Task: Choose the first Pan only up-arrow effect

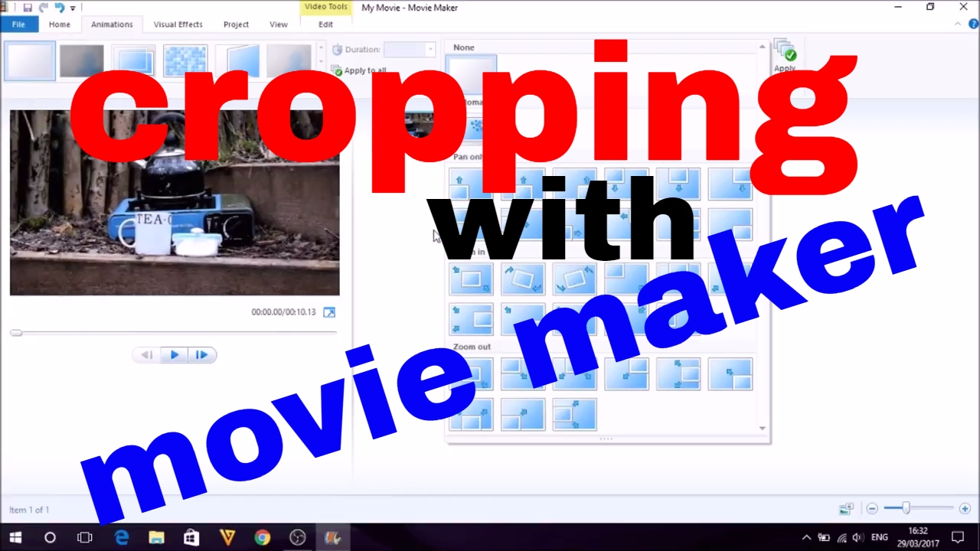Action: coord(472,184)
